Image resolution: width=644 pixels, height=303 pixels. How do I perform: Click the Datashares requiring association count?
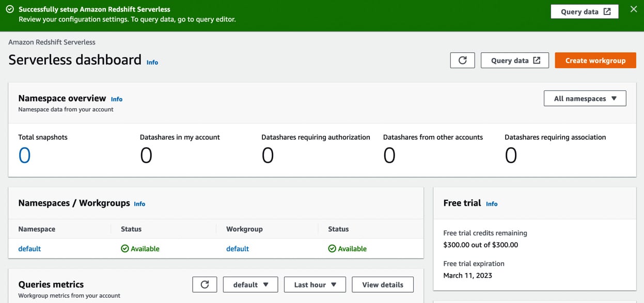click(511, 155)
